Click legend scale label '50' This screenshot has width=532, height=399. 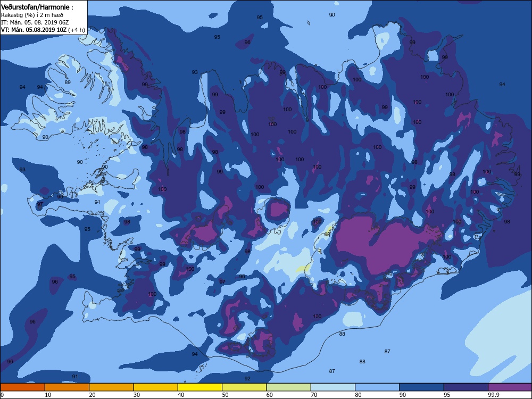pyautogui.click(x=225, y=395)
